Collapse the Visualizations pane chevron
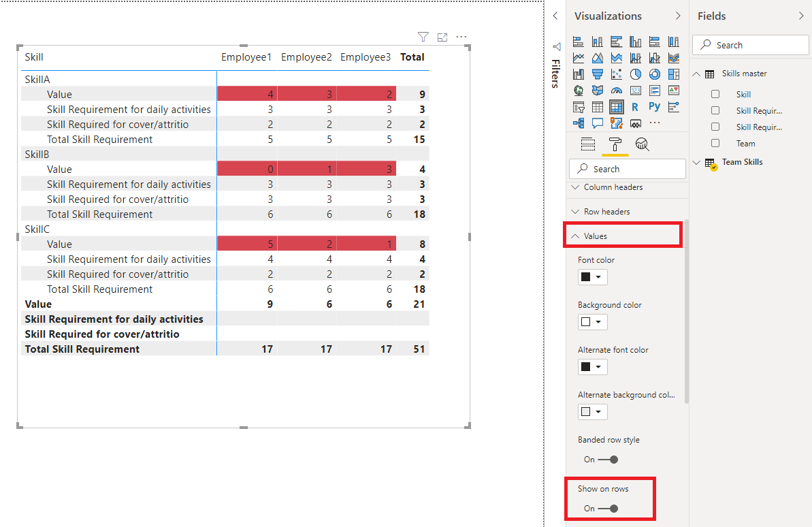Image resolution: width=812 pixels, height=527 pixels. [678, 16]
